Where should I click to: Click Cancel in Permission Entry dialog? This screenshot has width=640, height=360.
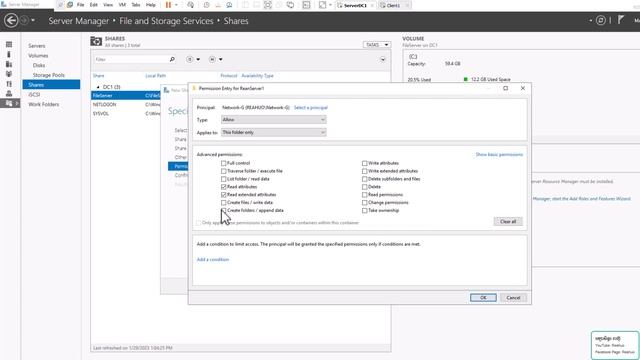point(513,298)
